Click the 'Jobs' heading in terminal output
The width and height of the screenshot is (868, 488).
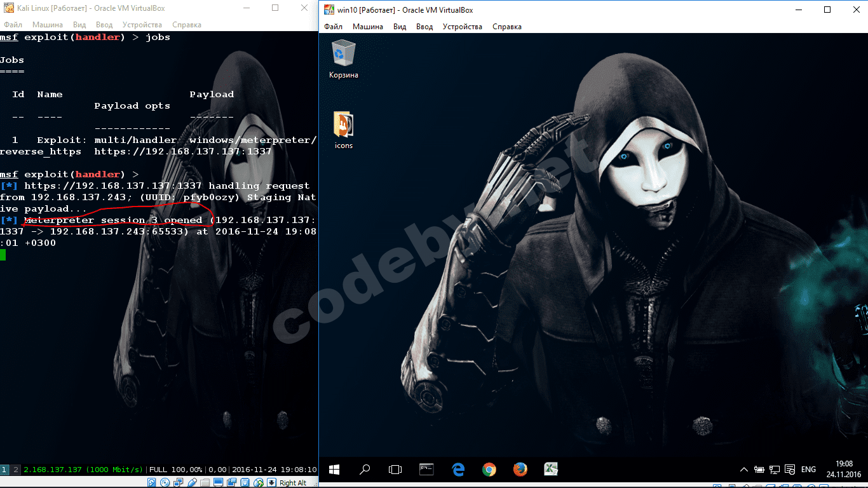pyautogui.click(x=12, y=60)
